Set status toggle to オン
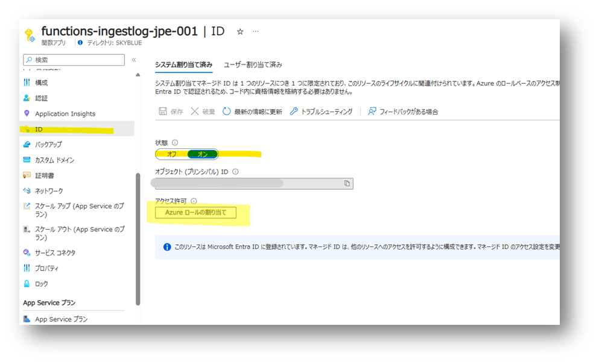The width and height of the screenshot is (599, 364). coord(203,154)
